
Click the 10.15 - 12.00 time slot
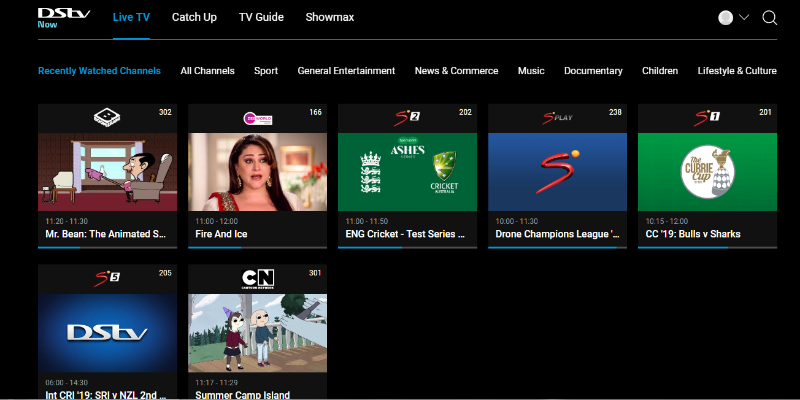coord(666,221)
